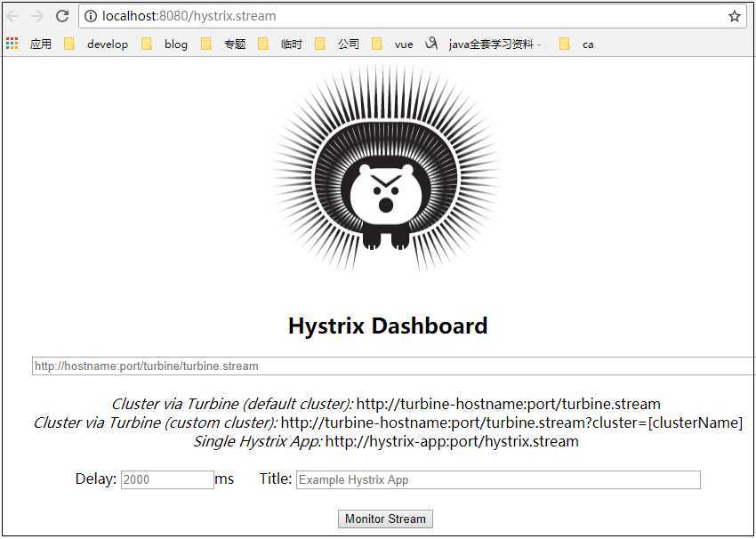This screenshot has width=756, height=539.
Task: Click the 'Title:' label
Action: [x=276, y=479]
